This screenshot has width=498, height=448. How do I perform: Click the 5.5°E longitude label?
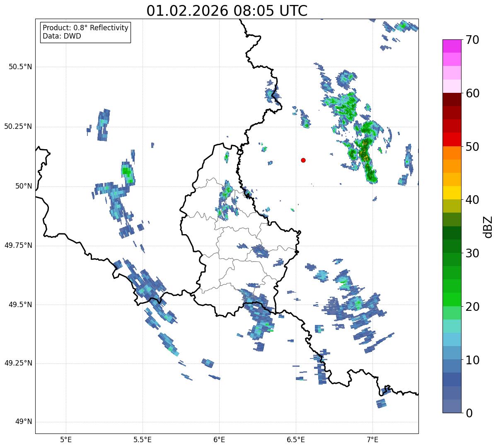point(143,440)
